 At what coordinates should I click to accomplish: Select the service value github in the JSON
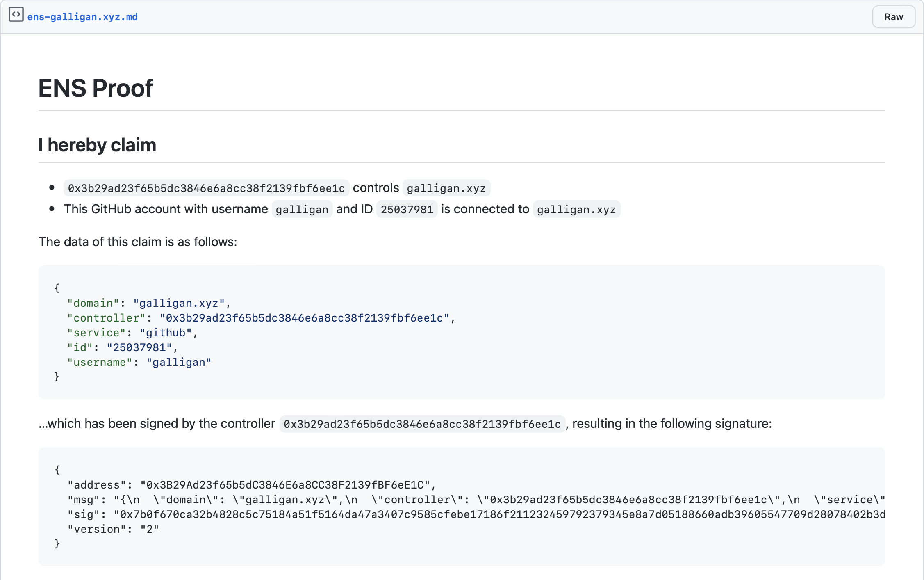(x=166, y=333)
